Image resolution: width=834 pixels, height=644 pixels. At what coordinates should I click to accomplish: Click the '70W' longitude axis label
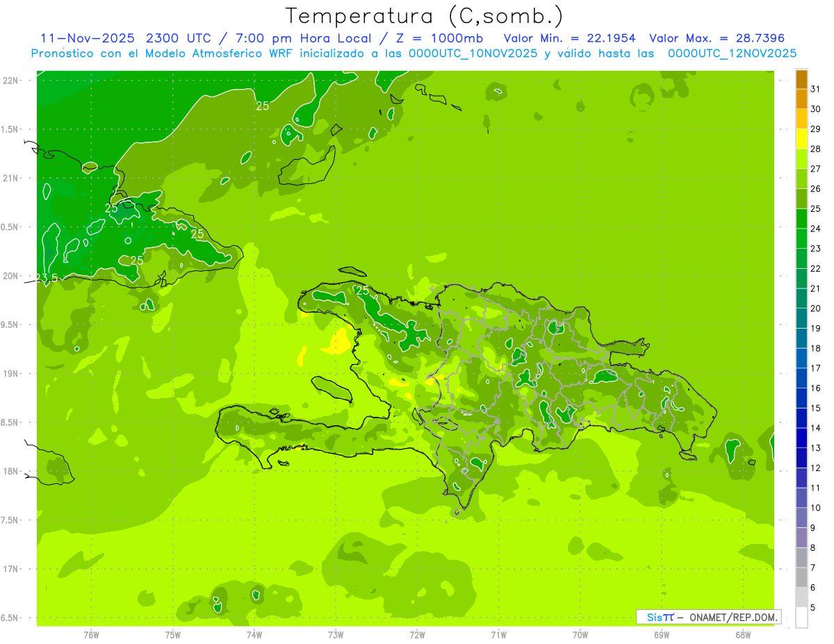point(580,635)
